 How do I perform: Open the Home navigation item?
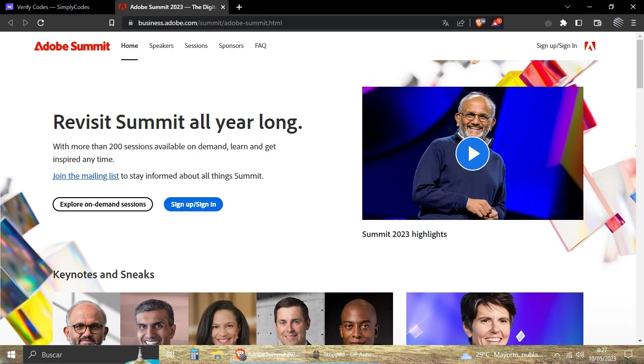tap(129, 45)
